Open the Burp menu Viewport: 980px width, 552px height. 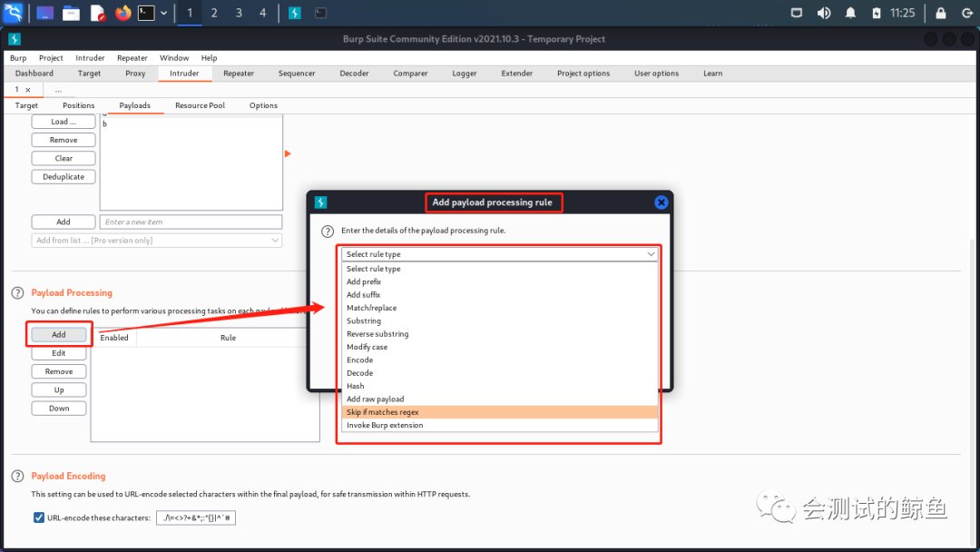point(18,57)
